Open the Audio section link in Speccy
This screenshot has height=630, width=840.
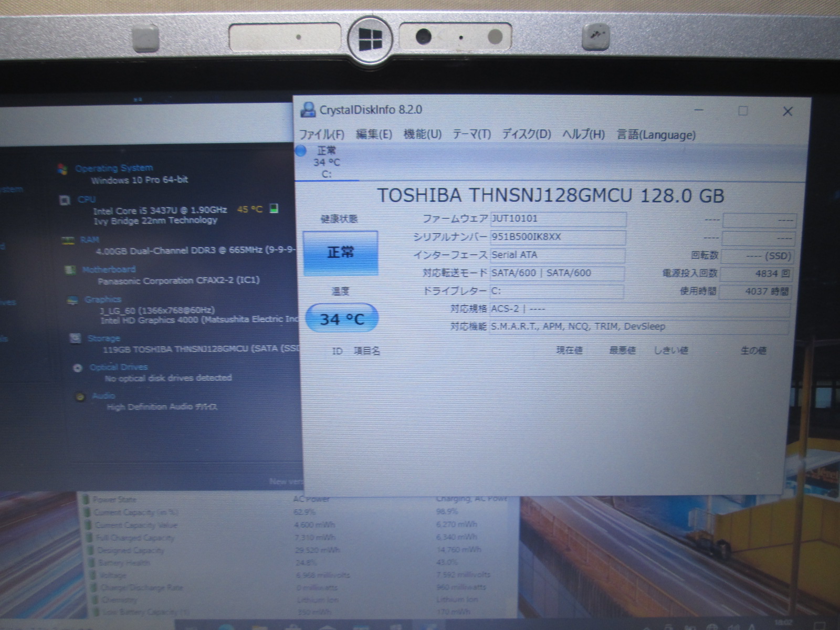[103, 396]
